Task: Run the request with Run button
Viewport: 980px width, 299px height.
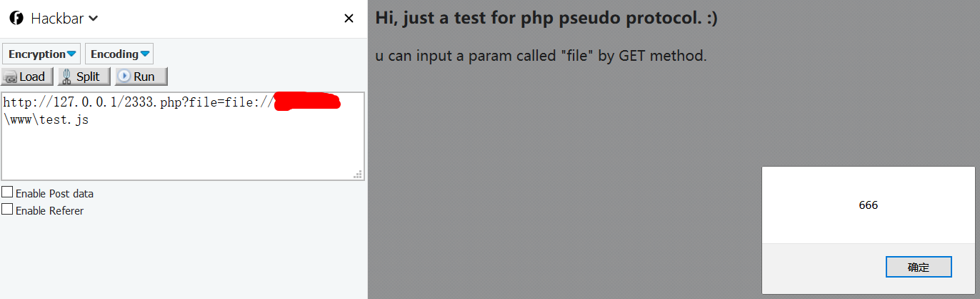Action: point(141,77)
